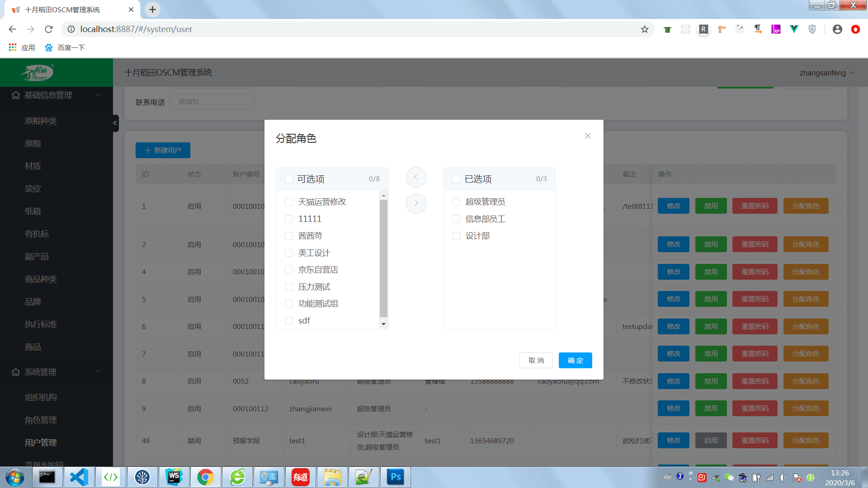Click the move-to-left arrow transfer button
The width and height of the screenshot is (868, 488).
(416, 177)
